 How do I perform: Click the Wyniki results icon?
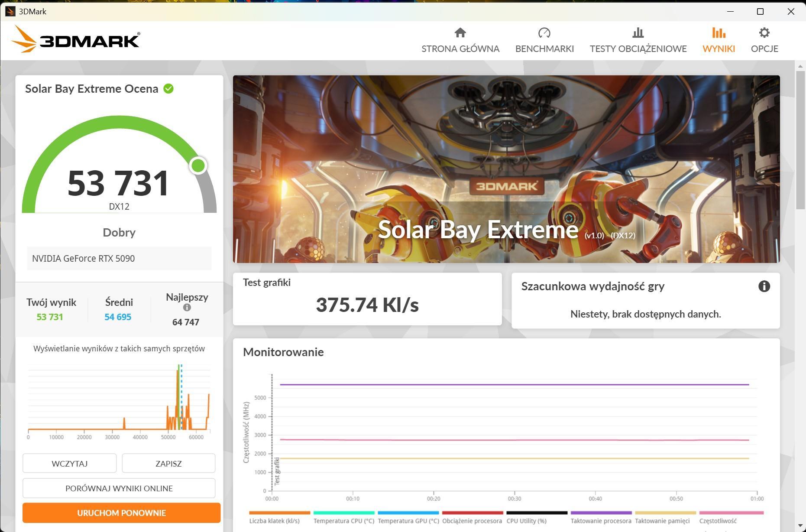pos(718,33)
